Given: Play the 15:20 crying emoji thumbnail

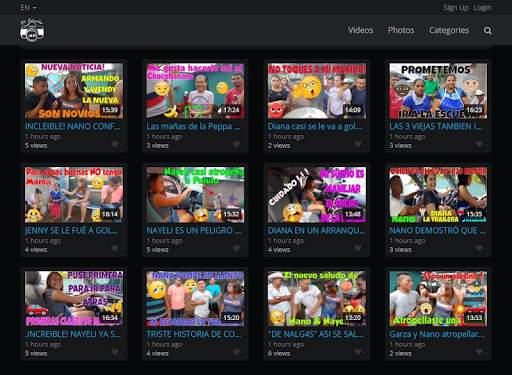Looking at the screenshot, I should point(195,299).
